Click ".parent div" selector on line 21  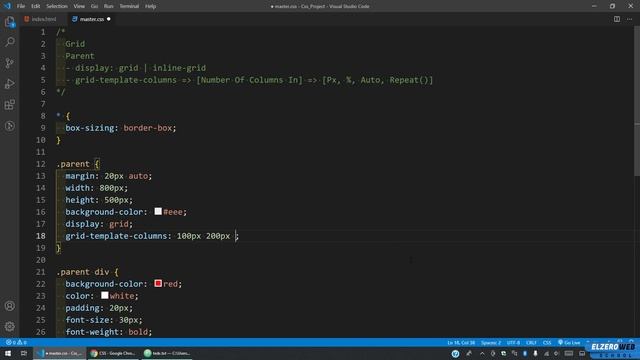click(83, 272)
